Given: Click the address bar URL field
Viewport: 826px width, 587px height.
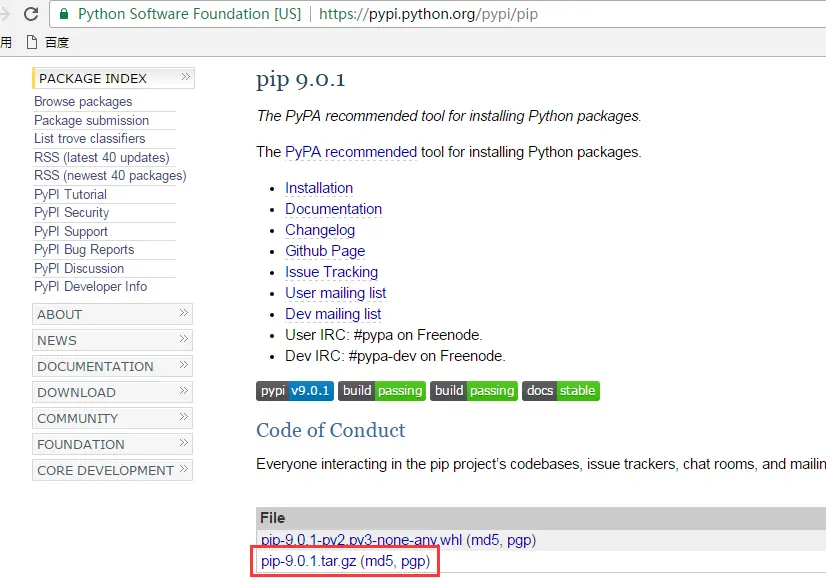Looking at the screenshot, I should click(437, 14).
